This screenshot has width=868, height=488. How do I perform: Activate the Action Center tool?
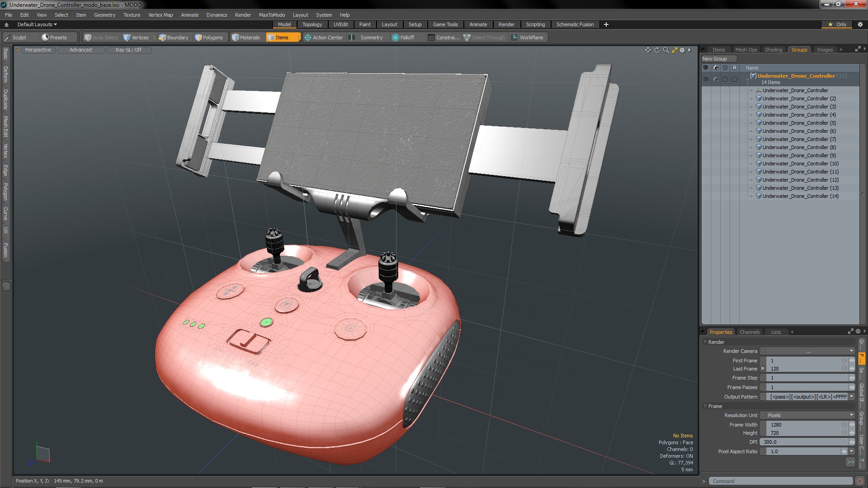pyautogui.click(x=323, y=38)
